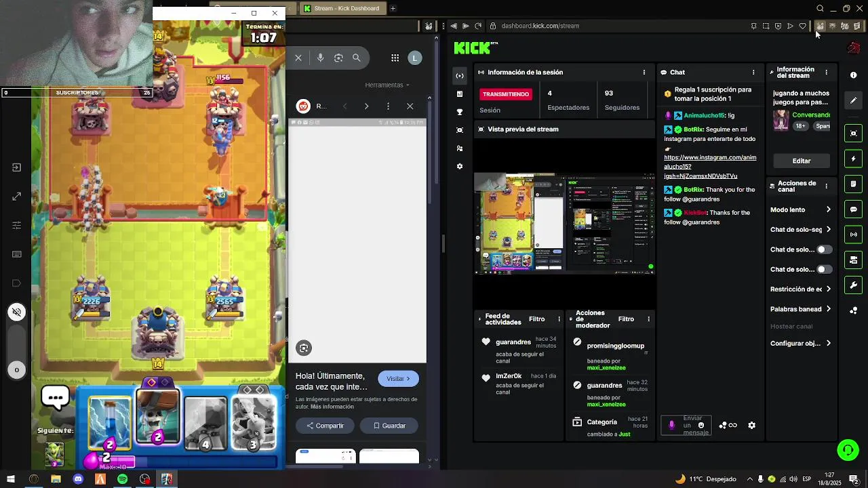Viewport: 868px width, 488px height.
Task: Click the emoji picker in chat input
Action: click(x=701, y=425)
